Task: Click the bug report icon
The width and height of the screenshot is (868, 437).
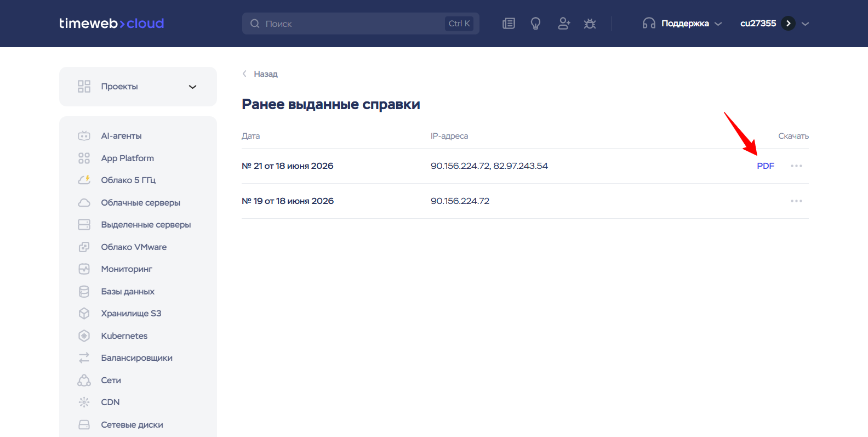Action: tap(590, 24)
